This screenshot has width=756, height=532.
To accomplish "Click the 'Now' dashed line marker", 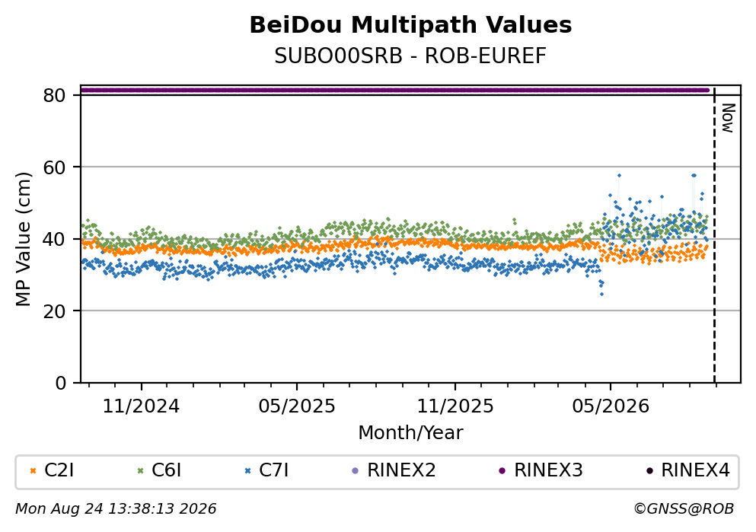I will click(714, 234).
